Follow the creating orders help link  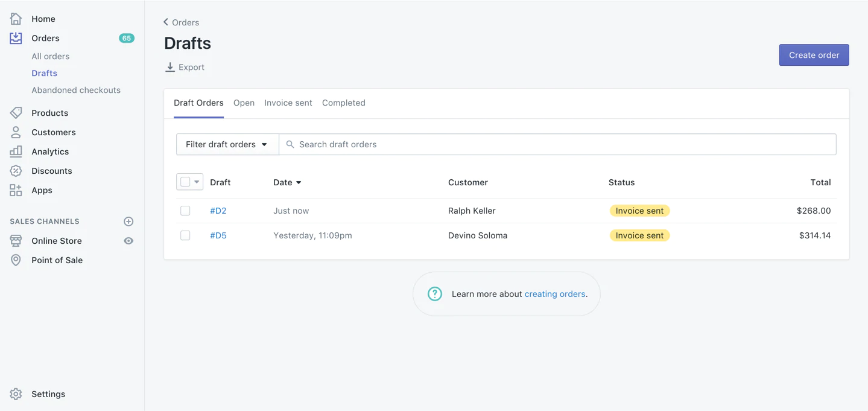554,294
